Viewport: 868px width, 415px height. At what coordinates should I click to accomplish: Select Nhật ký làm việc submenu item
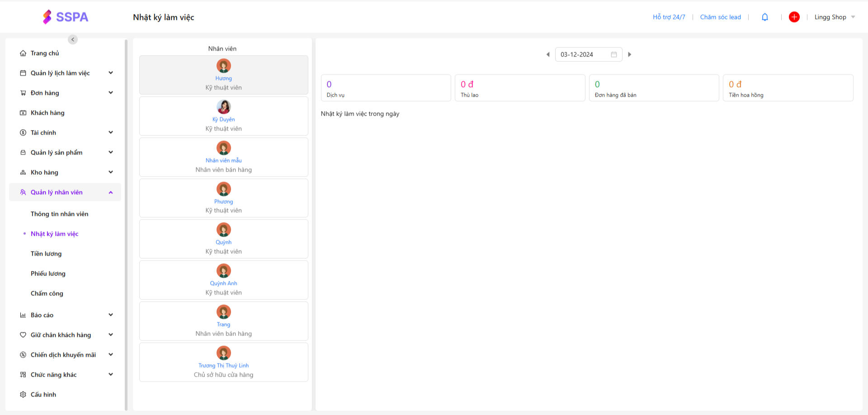55,234
